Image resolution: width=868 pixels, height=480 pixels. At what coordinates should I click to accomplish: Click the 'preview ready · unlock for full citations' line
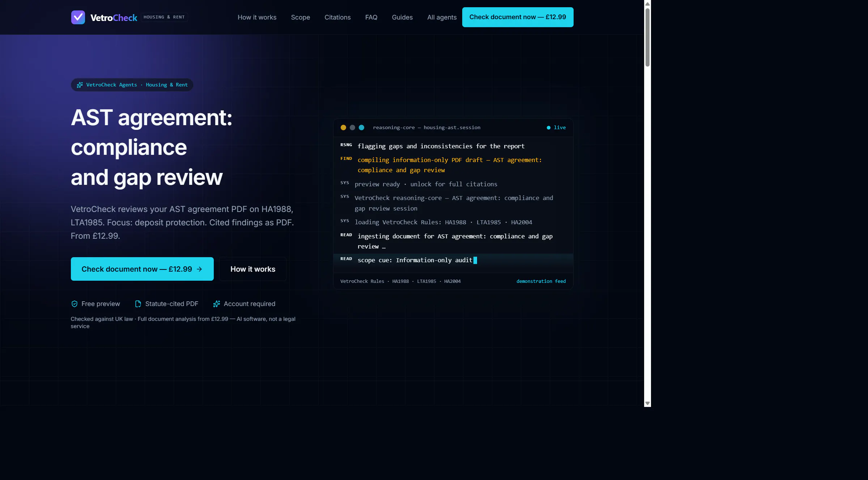point(426,184)
